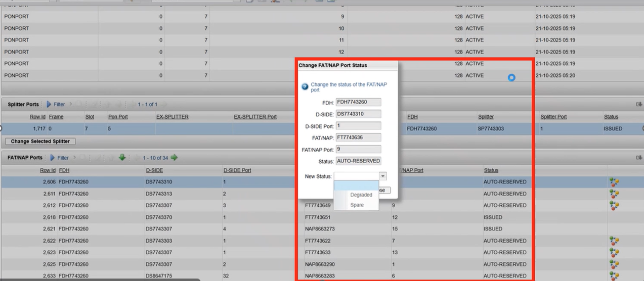Expand the Filter in Splitter Ports panel

tap(56, 105)
